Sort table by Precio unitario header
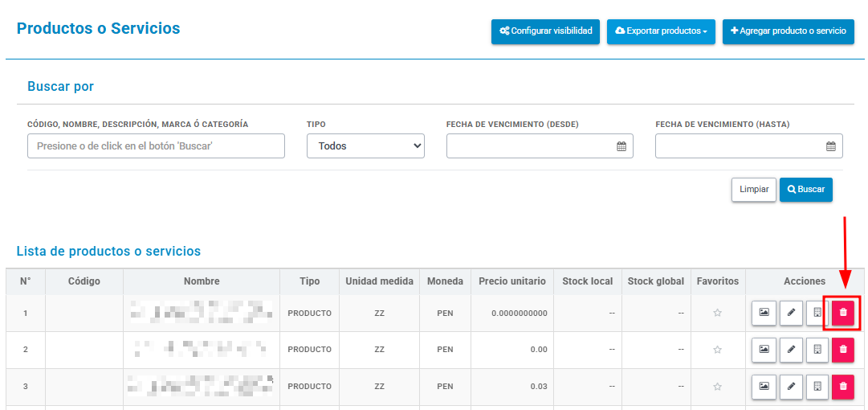Viewport: 868px width, 410px height. point(512,281)
